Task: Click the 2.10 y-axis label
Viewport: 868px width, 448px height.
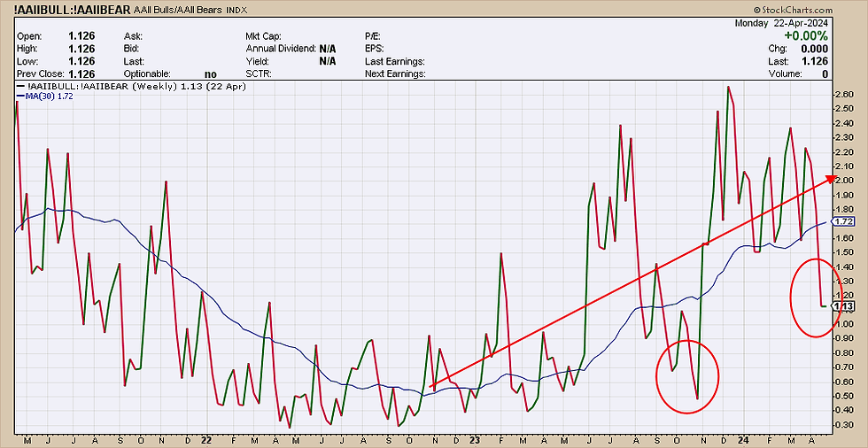Action: click(844, 166)
